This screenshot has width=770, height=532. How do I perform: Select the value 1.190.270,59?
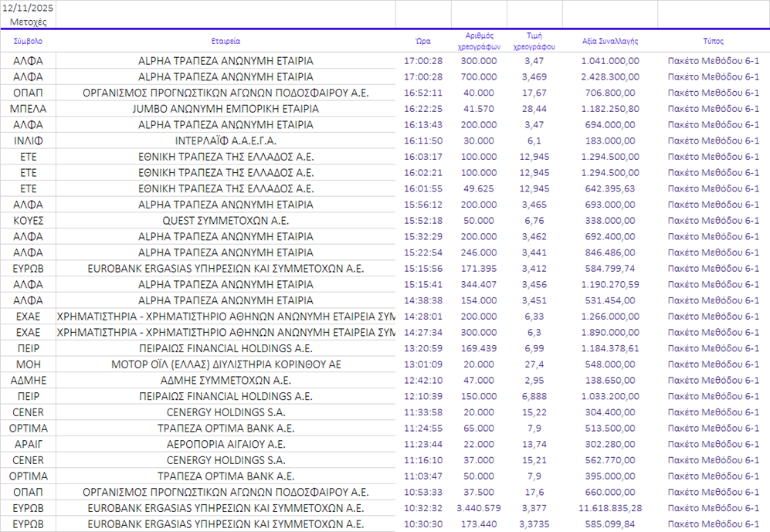(610, 285)
